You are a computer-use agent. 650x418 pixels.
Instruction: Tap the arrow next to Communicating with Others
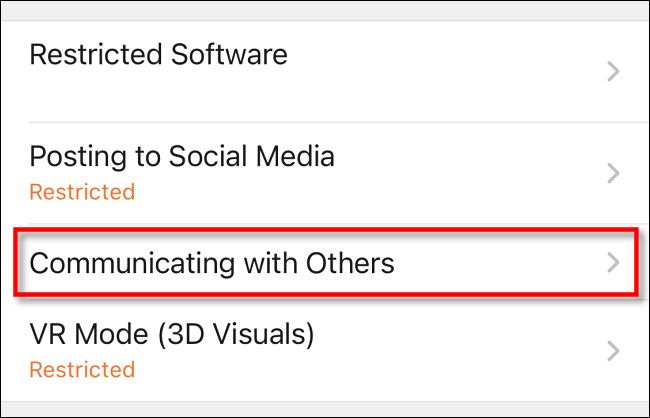point(614,263)
